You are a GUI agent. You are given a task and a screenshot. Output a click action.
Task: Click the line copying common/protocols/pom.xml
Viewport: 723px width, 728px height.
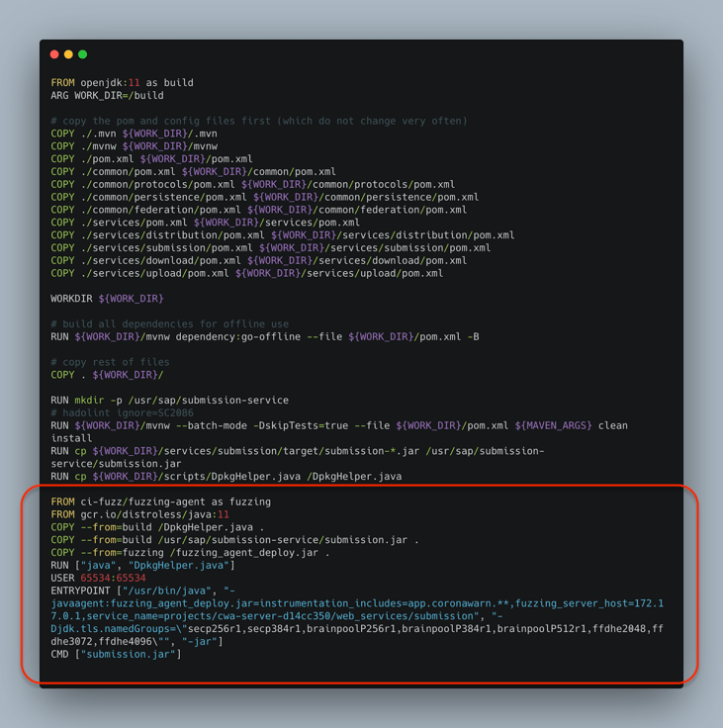[252, 184]
